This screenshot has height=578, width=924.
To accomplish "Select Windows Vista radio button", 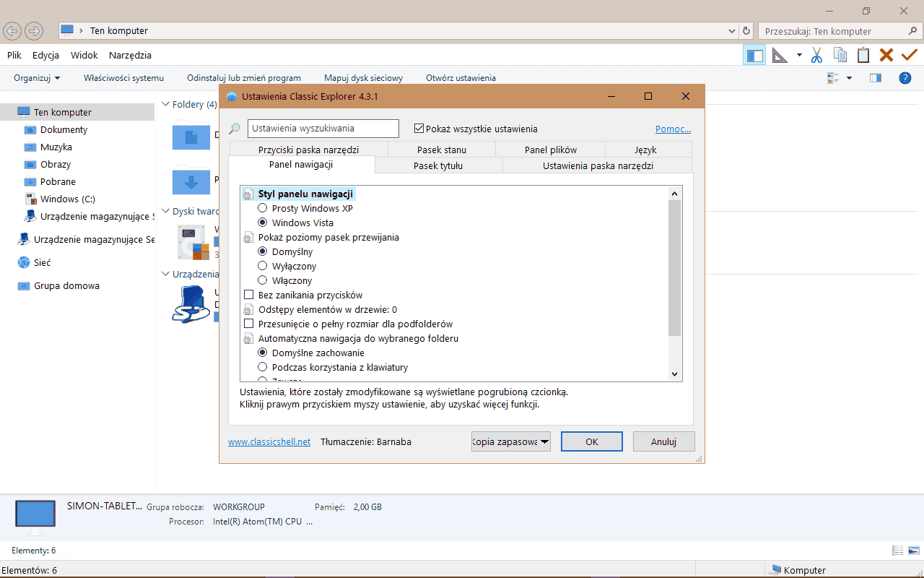I will 263,223.
